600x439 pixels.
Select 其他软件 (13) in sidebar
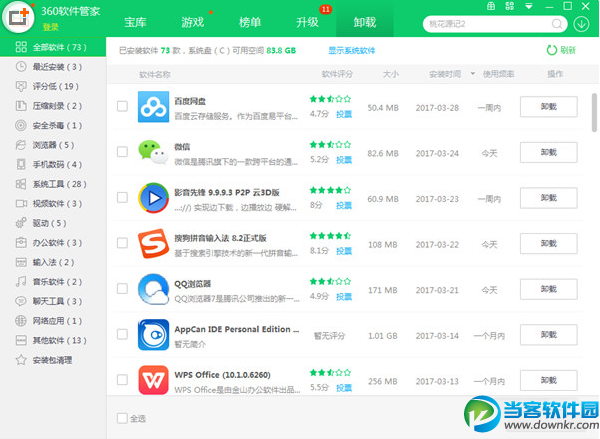point(53,340)
